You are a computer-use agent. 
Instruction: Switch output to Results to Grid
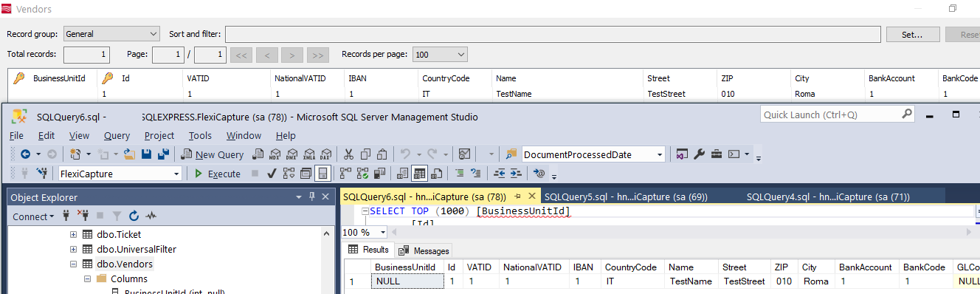pyautogui.click(x=418, y=174)
